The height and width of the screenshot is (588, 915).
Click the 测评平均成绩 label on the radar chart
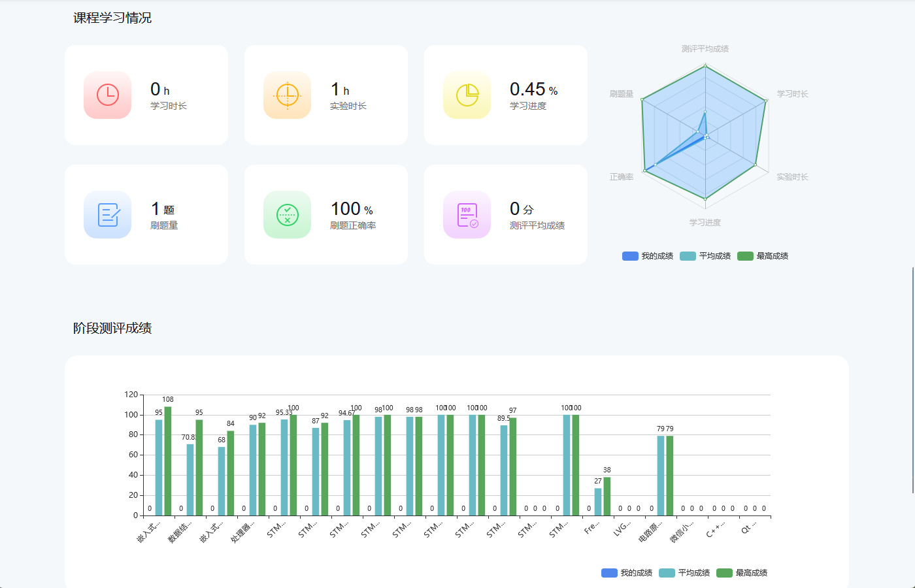pyautogui.click(x=705, y=49)
